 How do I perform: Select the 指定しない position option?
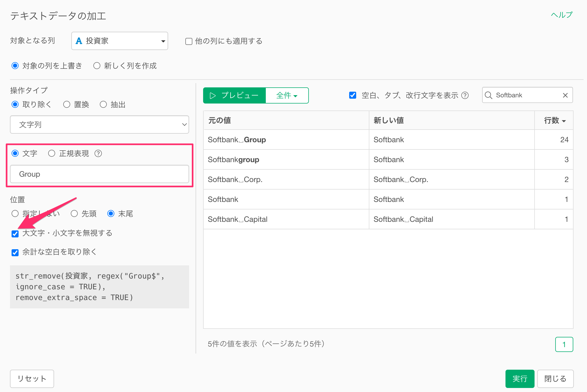pyautogui.click(x=15, y=213)
